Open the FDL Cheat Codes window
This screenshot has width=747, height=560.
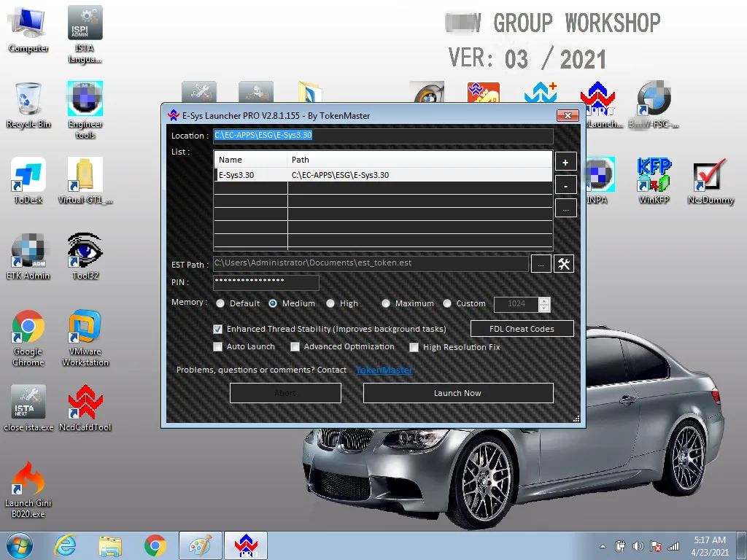point(521,329)
